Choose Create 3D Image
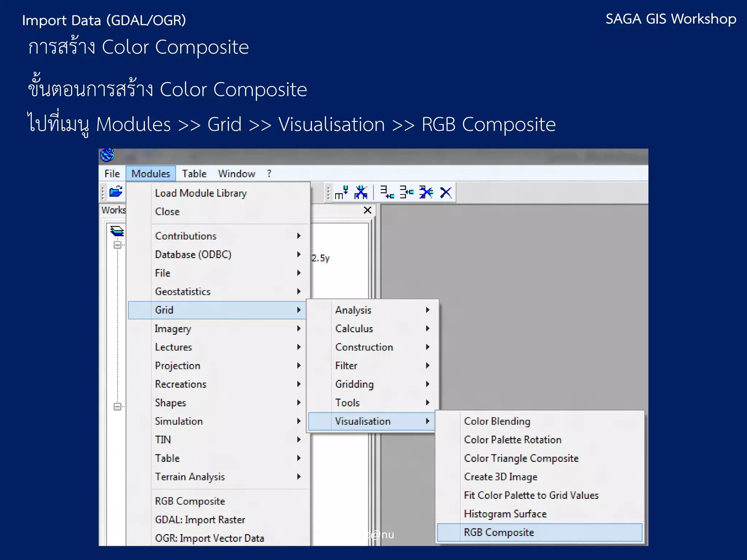The image size is (747, 560). tap(540, 477)
